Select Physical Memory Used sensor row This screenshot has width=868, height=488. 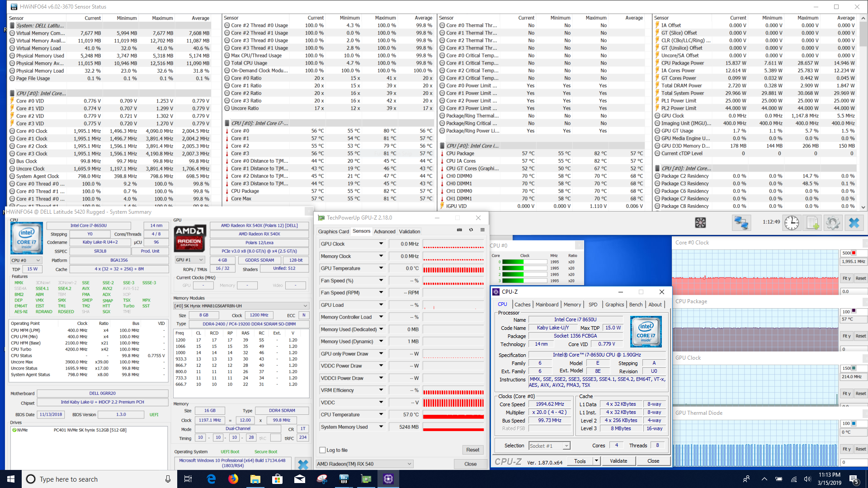coord(110,56)
